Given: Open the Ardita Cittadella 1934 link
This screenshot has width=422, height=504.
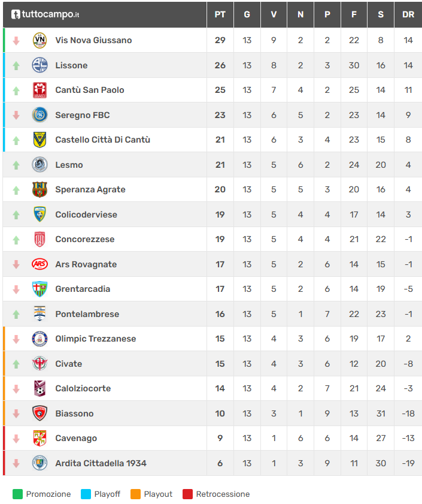Looking at the screenshot, I should point(101,463).
